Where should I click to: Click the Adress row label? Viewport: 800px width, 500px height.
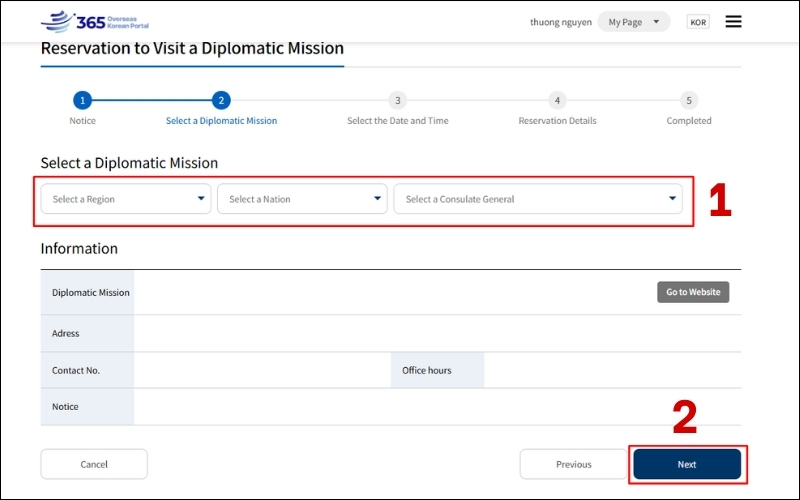pyautogui.click(x=65, y=333)
